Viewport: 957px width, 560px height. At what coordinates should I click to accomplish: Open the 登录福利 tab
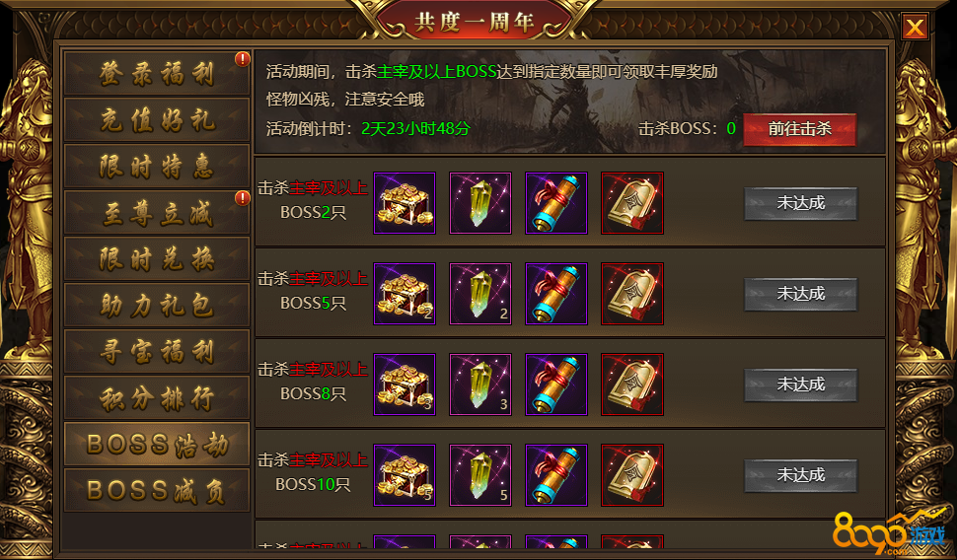click(x=157, y=73)
